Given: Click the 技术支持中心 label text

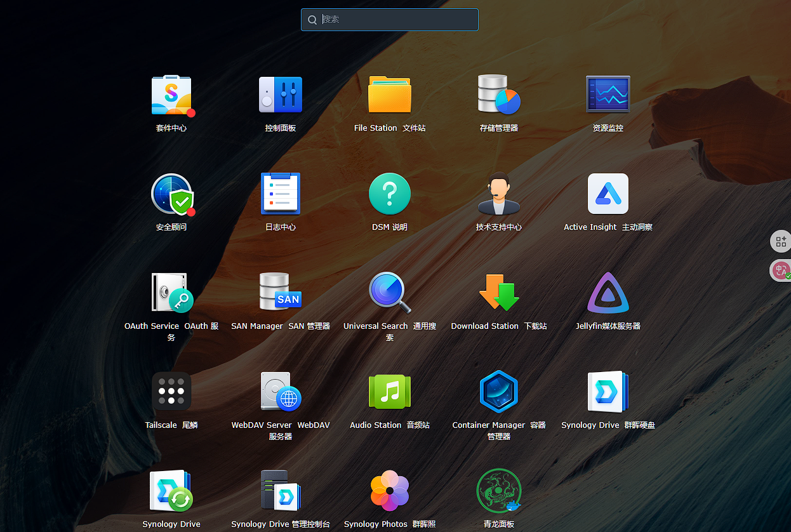Looking at the screenshot, I should pyautogui.click(x=499, y=227).
